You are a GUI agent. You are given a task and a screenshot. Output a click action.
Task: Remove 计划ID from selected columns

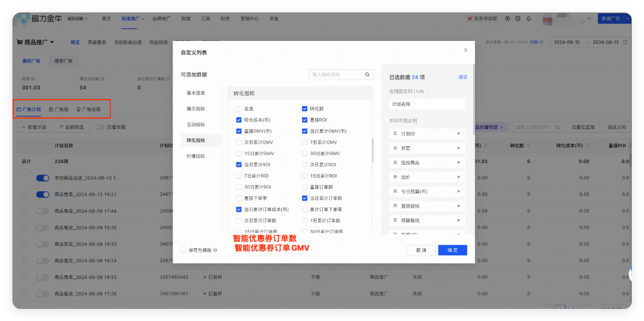(458, 134)
